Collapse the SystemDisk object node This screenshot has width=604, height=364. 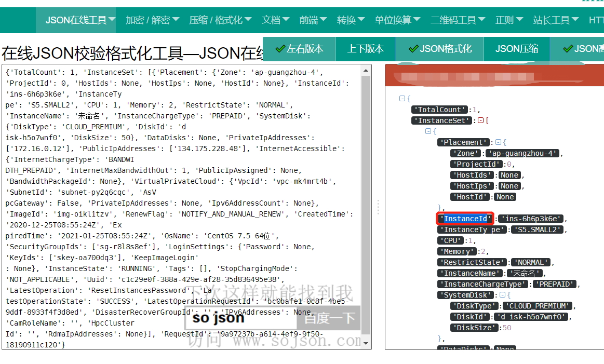coord(502,294)
